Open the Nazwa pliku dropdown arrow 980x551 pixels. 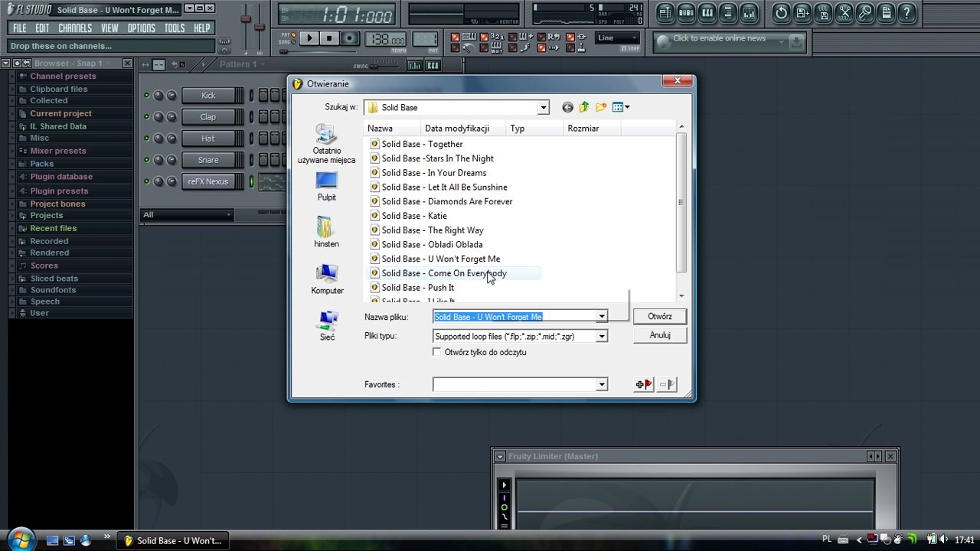602,317
